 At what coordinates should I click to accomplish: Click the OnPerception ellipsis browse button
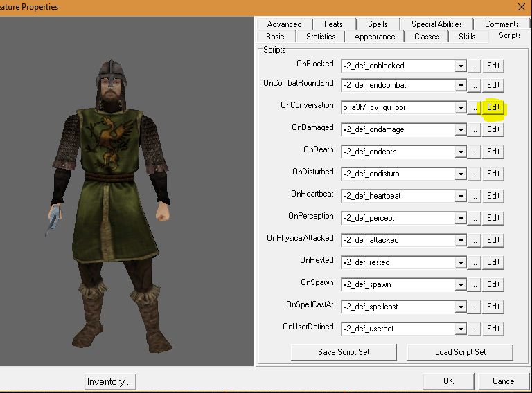pyautogui.click(x=474, y=218)
